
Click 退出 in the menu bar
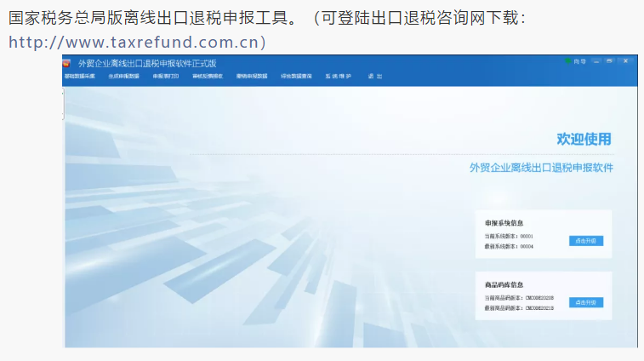375,76
